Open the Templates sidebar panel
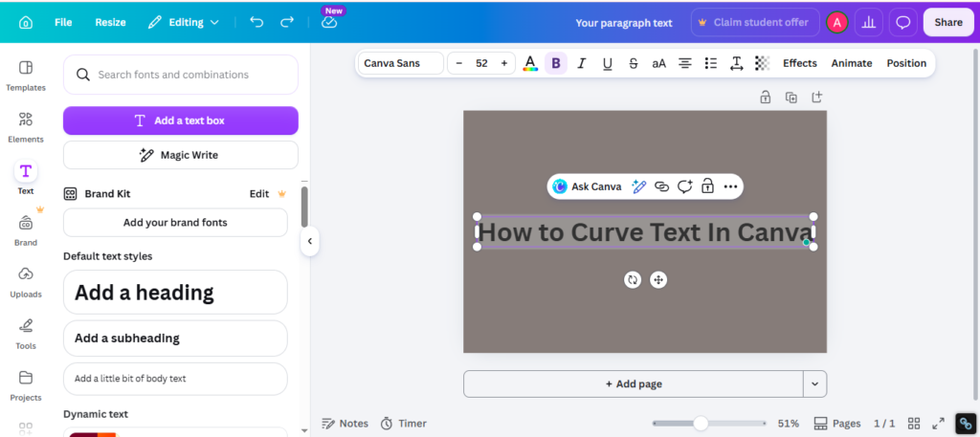The width and height of the screenshot is (980, 437). click(26, 76)
